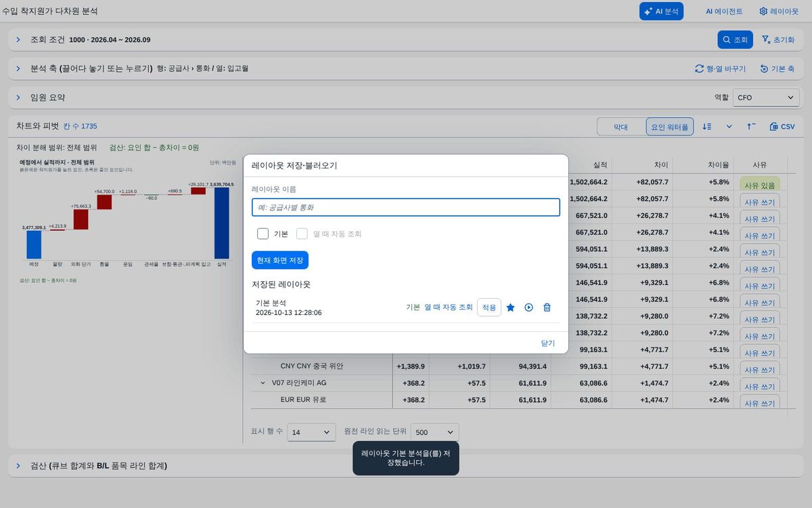Collapse the V07 라인케미 AG row

point(263,383)
